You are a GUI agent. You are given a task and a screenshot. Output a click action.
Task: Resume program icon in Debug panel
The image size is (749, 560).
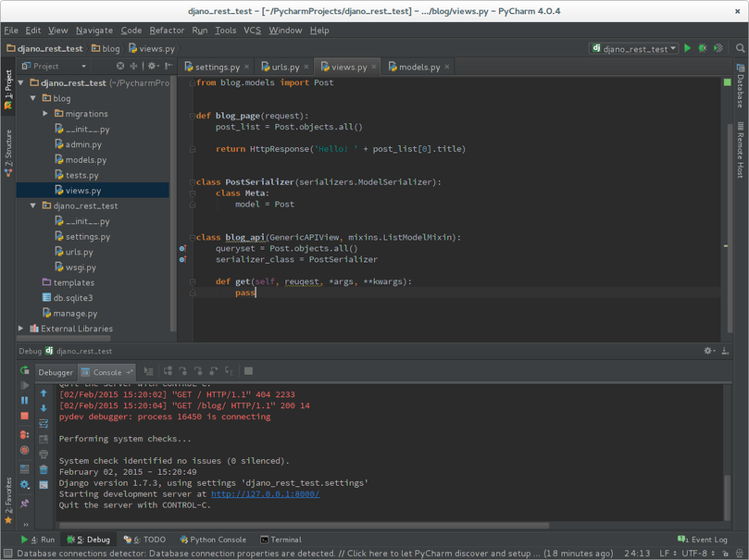point(25,385)
